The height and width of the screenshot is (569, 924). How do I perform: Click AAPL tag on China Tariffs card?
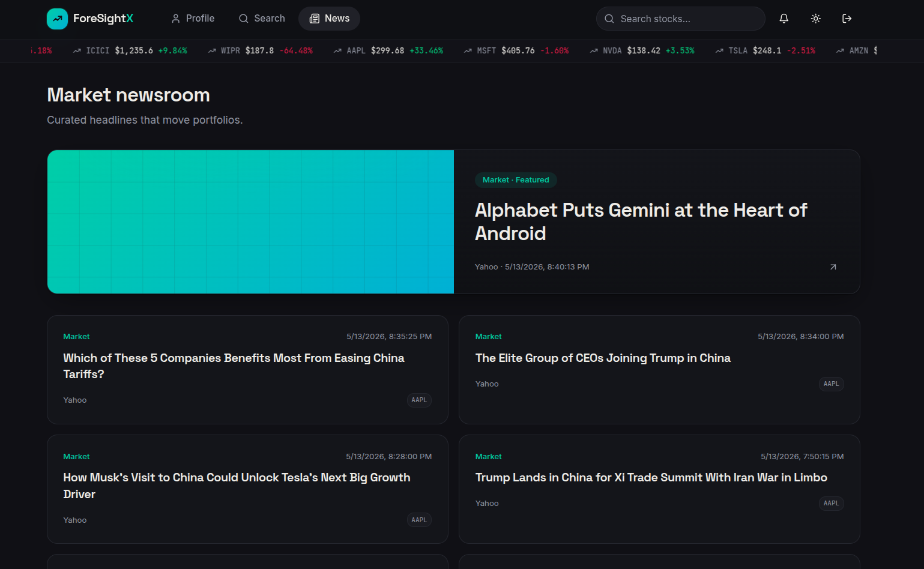point(419,400)
